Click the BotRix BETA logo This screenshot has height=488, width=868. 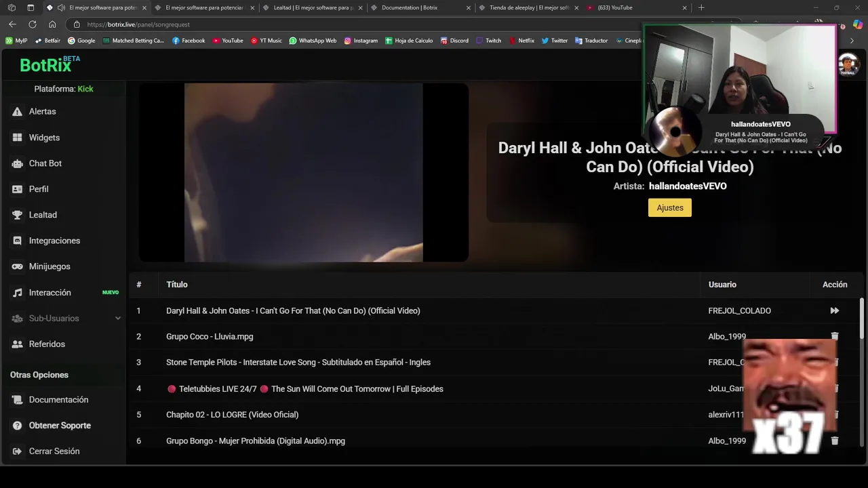point(50,64)
